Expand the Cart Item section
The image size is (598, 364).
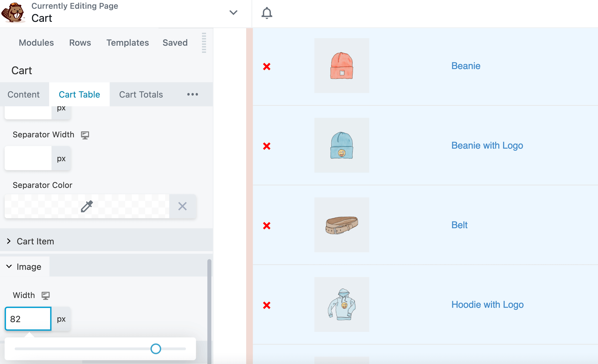pos(35,241)
